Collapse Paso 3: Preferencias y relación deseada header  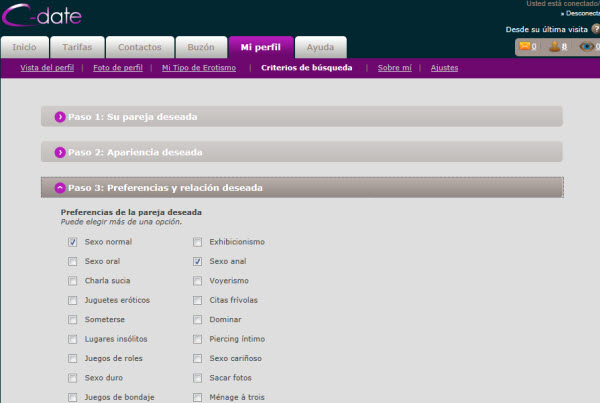[x=302, y=188]
